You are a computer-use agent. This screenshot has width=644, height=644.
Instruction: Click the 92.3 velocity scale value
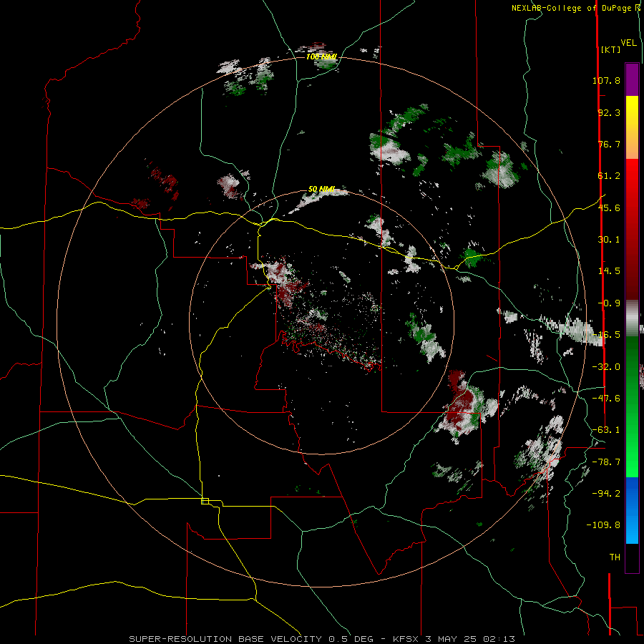pyautogui.click(x=609, y=112)
